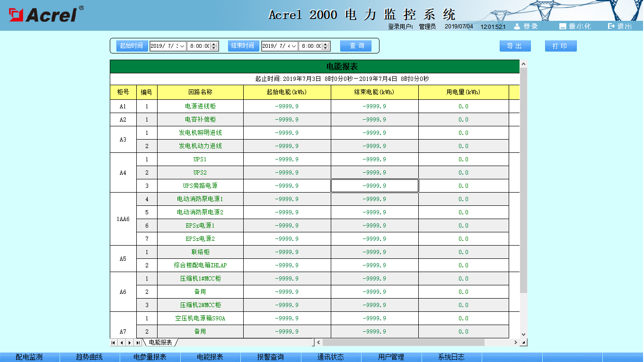Select the 综合楼配电箱ZHLAP cell
Screen dimensions: 644x362
click(x=200, y=265)
